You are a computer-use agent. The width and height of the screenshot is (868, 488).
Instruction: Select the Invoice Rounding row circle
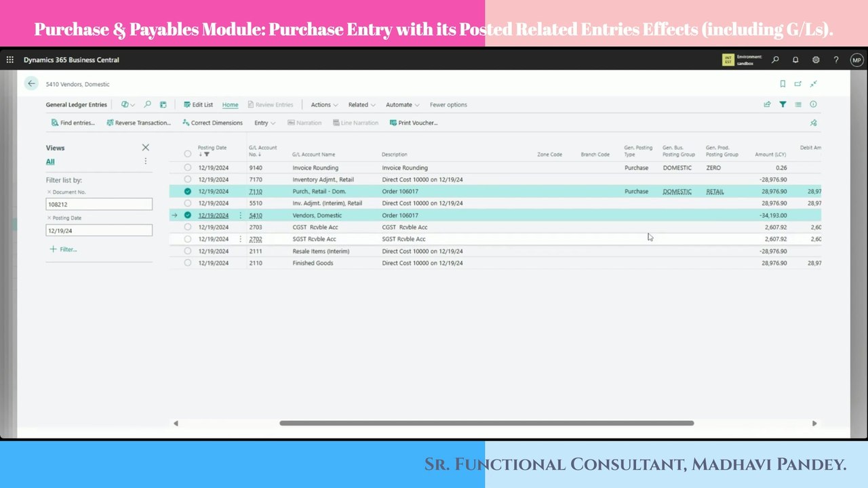tap(188, 167)
